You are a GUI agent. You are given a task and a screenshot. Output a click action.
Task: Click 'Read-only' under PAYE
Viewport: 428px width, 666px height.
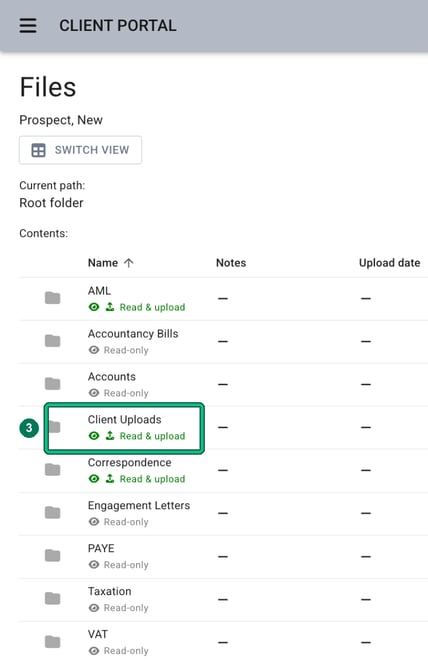coord(126,565)
